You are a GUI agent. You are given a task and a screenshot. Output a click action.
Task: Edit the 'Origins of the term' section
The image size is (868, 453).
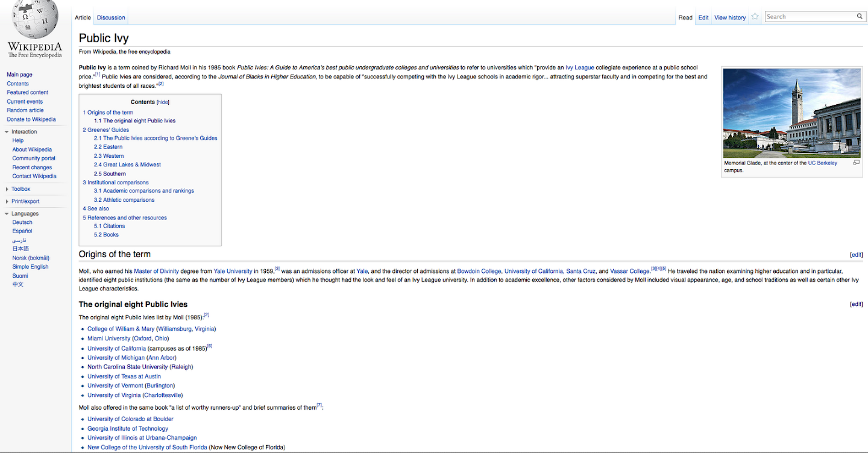(x=856, y=255)
